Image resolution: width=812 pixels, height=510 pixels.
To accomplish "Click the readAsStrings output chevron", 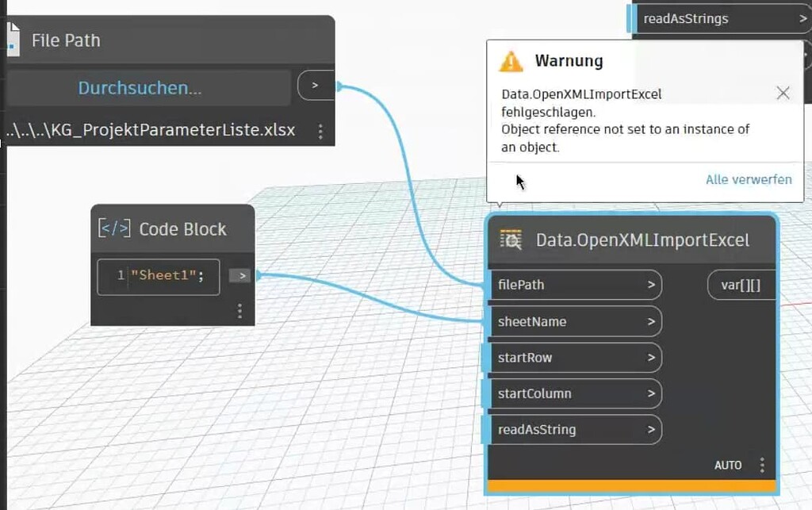I will click(x=802, y=18).
